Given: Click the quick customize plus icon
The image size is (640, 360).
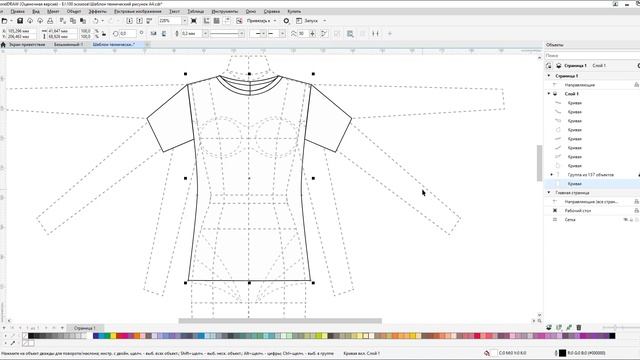Looking at the screenshot, I should [x=389, y=33].
